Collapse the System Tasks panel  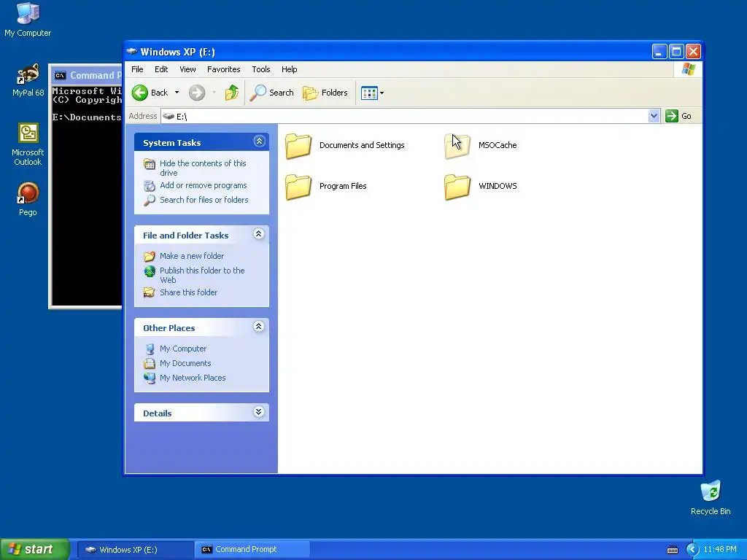point(259,141)
